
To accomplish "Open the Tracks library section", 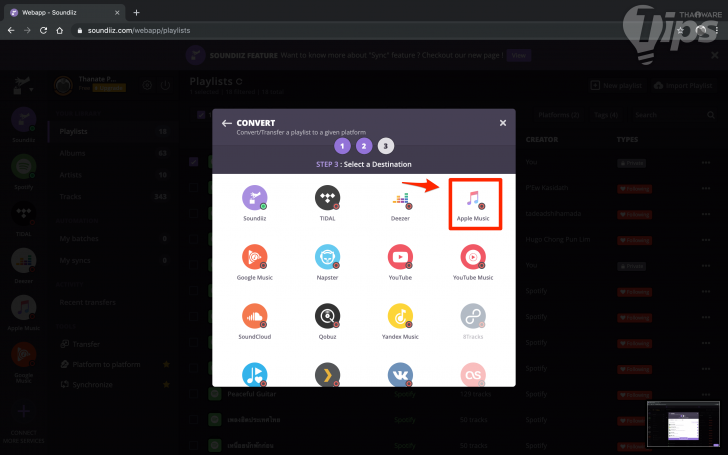I will [113, 197].
